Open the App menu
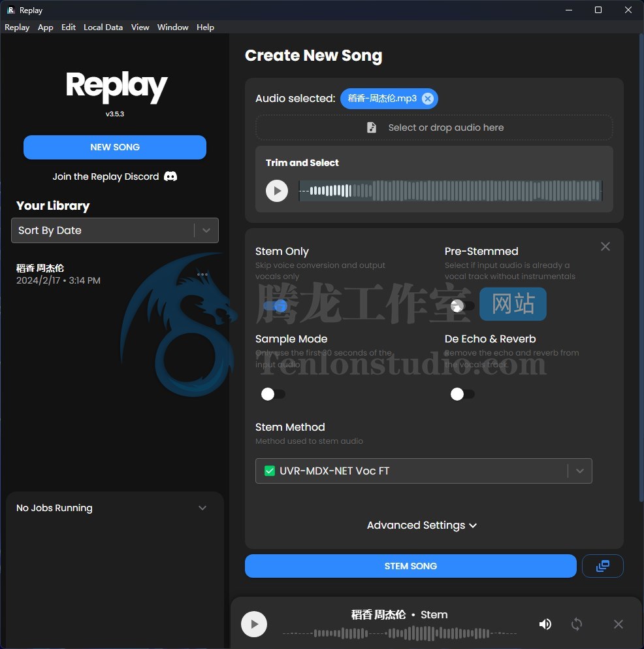The height and width of the screenshot is (649, 644). (x=46, y=27)
